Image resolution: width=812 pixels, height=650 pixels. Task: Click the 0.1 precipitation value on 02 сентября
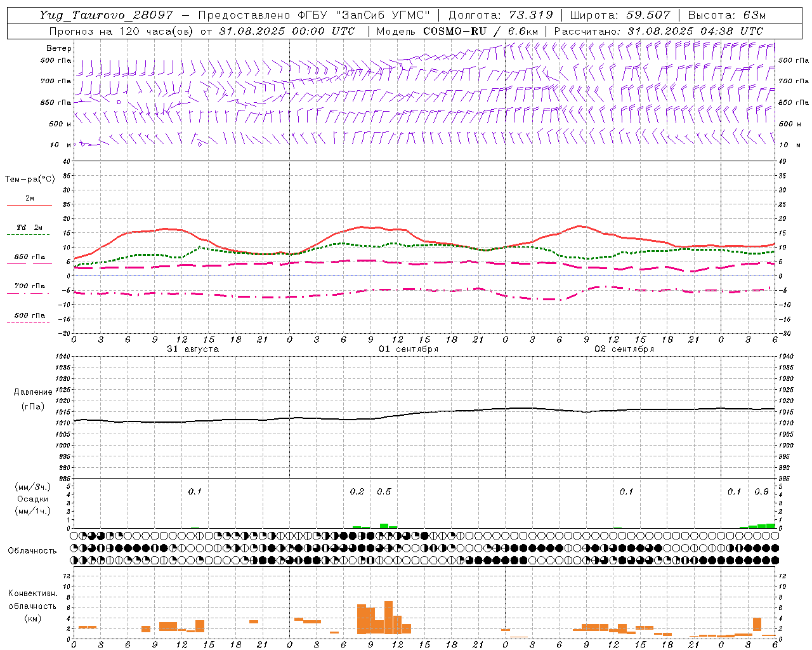pos(626,491)
